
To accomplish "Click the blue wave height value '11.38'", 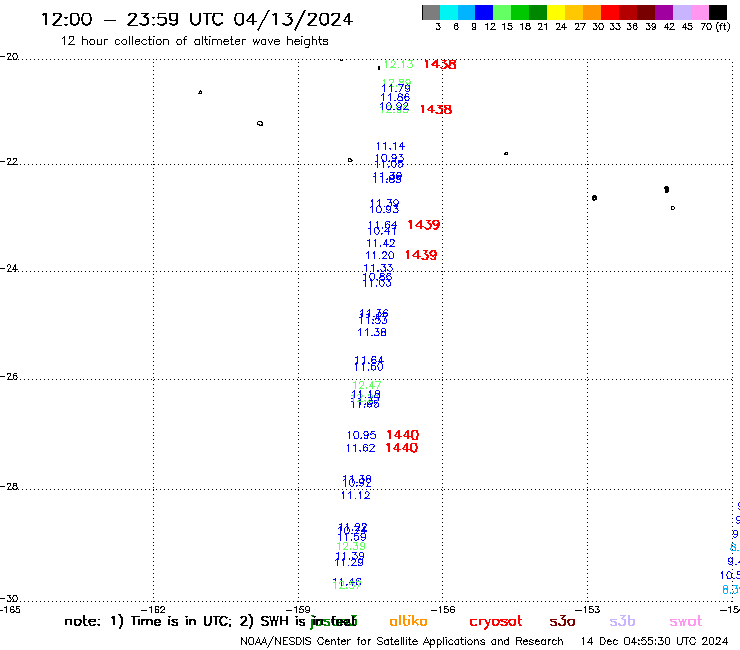I will 372,332.
